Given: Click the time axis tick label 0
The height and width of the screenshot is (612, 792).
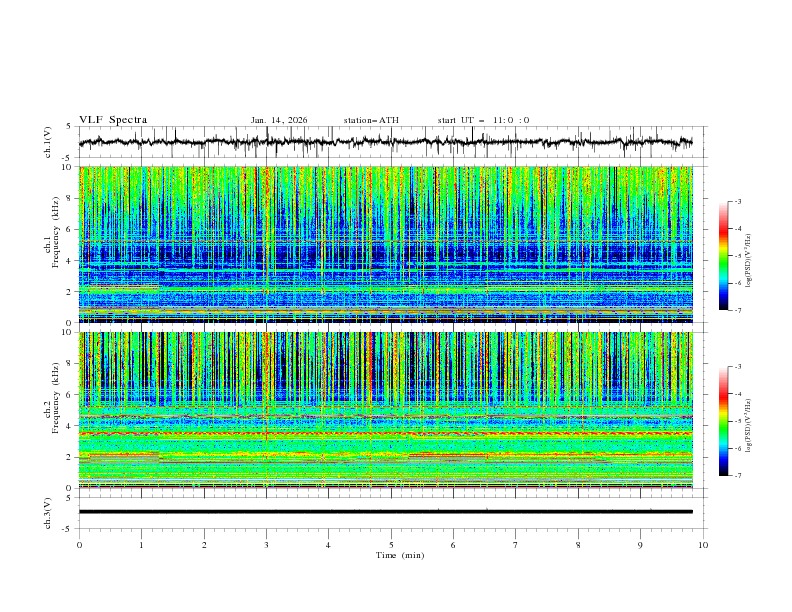Looking at the screenshot, I should tap(79, 545).
